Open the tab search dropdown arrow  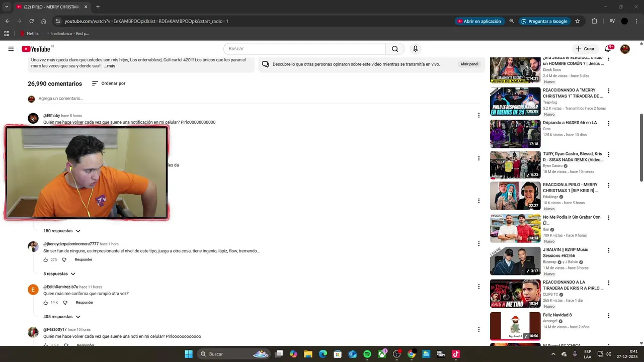coord(7,7)
